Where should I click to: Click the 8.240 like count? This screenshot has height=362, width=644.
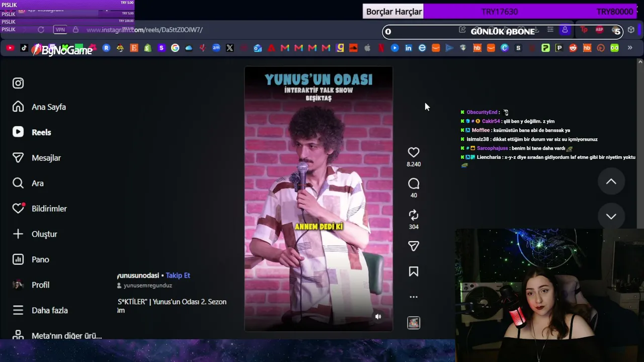pos(414,164)
